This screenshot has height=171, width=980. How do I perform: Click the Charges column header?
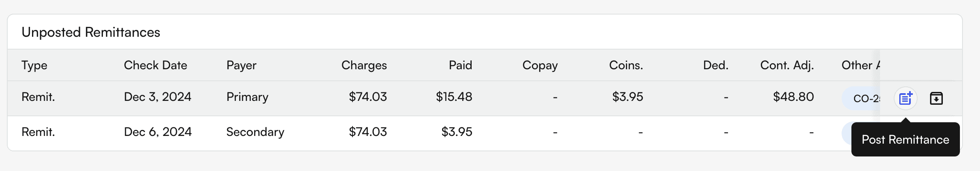click(364, 65)
